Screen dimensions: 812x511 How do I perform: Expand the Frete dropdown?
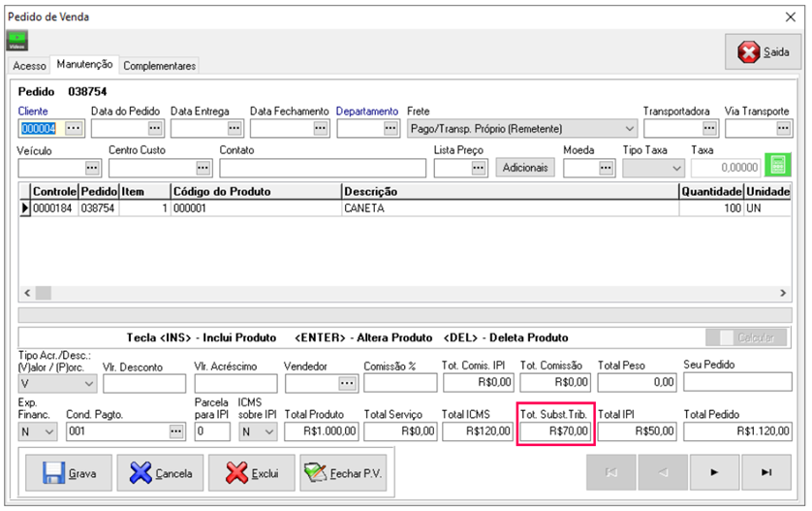pos(628,128)
